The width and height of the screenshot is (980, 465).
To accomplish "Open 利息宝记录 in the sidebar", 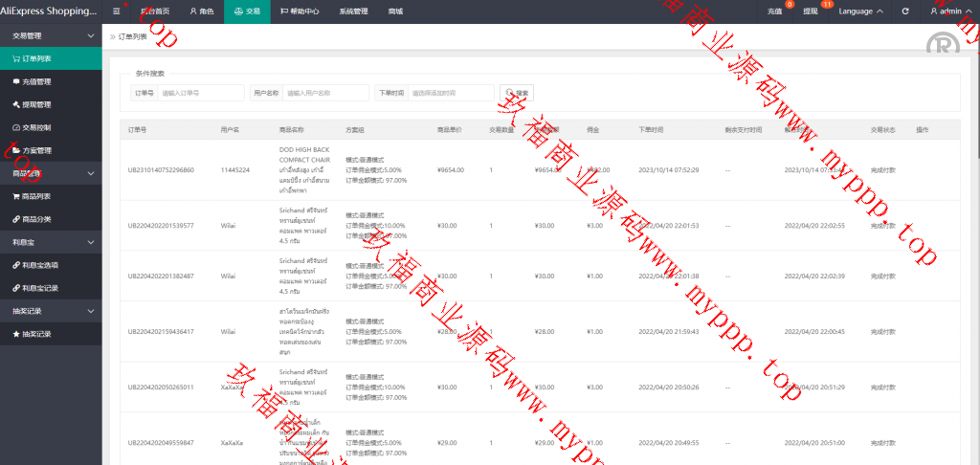I will point(40,288).
